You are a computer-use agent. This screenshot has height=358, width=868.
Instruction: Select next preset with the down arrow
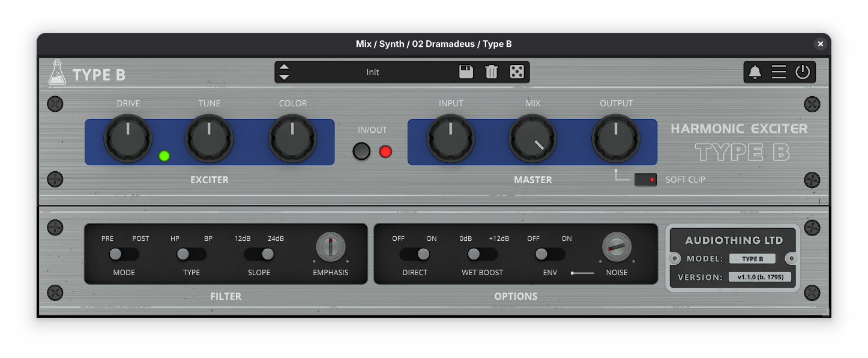285,77
